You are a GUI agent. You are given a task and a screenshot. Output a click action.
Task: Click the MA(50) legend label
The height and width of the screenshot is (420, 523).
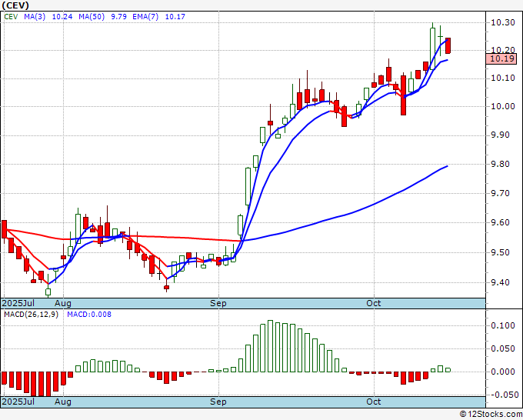click(92, 17)
